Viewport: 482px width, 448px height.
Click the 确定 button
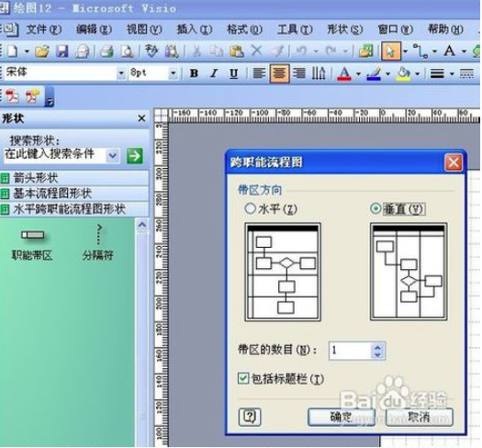tap(342, 417)
